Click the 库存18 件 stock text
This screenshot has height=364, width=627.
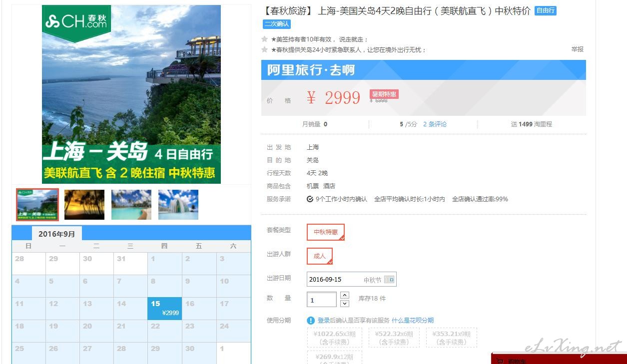pos(372,299)
